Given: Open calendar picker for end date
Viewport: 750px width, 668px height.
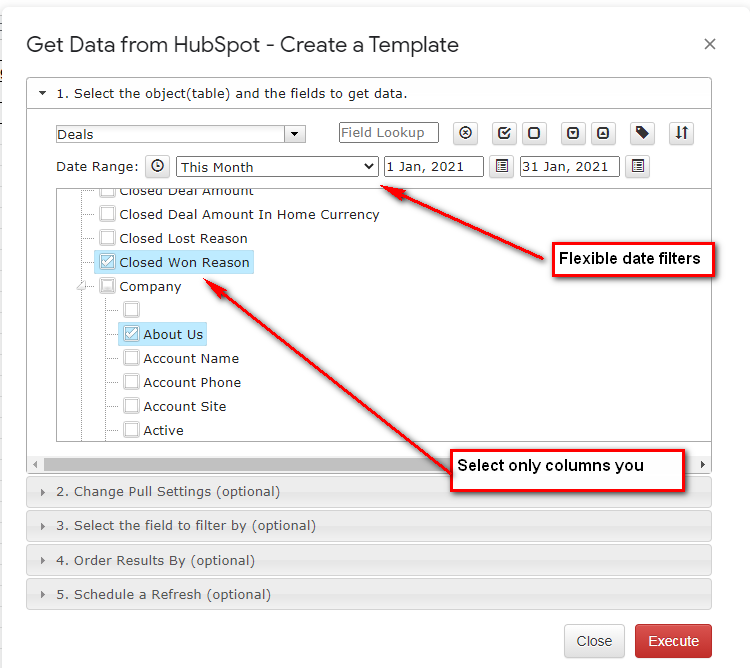Looking at the screenshot, I should (638, 166).
